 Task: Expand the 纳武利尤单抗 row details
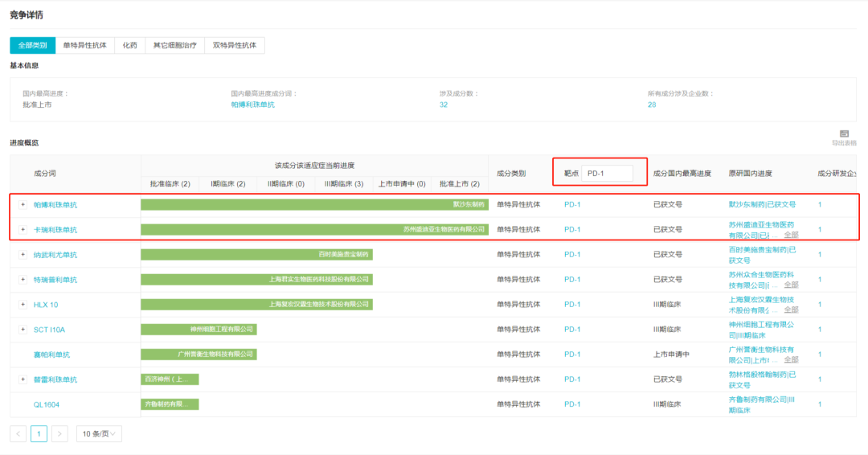tap(23, 255)
